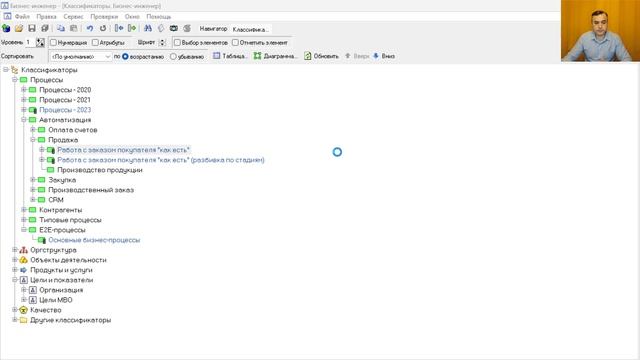The width and height of the screenshot is (640, 360).
Task: Collapse the Продажа node
Action: pos(33,140)
